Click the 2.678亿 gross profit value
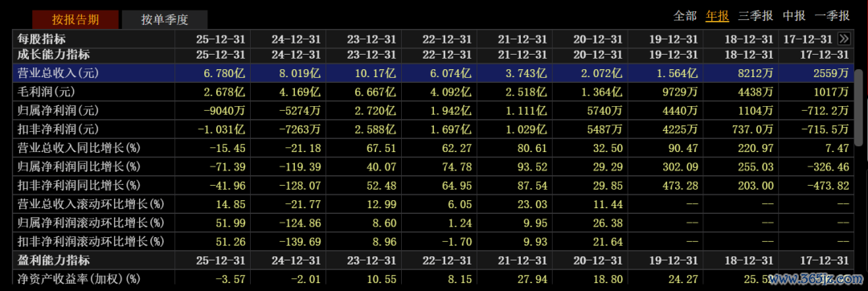The width and height of the screenshot is (868, 291). coord(224,92)
